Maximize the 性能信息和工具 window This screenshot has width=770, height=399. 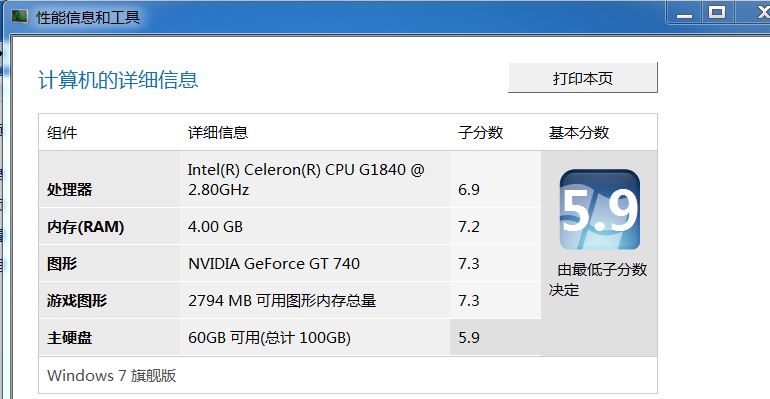[x=716, y=12]
